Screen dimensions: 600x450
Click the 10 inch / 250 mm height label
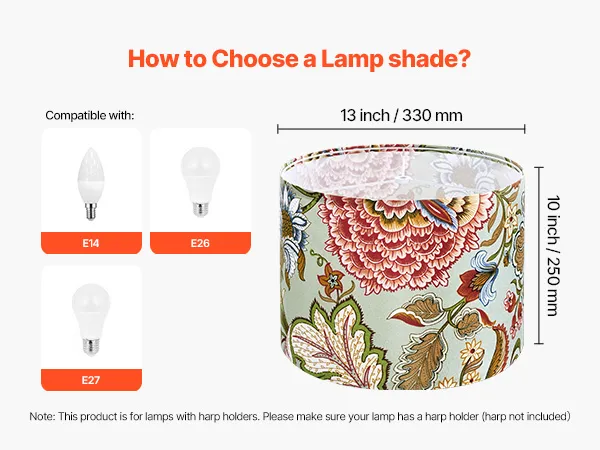[x=553, y=256]
